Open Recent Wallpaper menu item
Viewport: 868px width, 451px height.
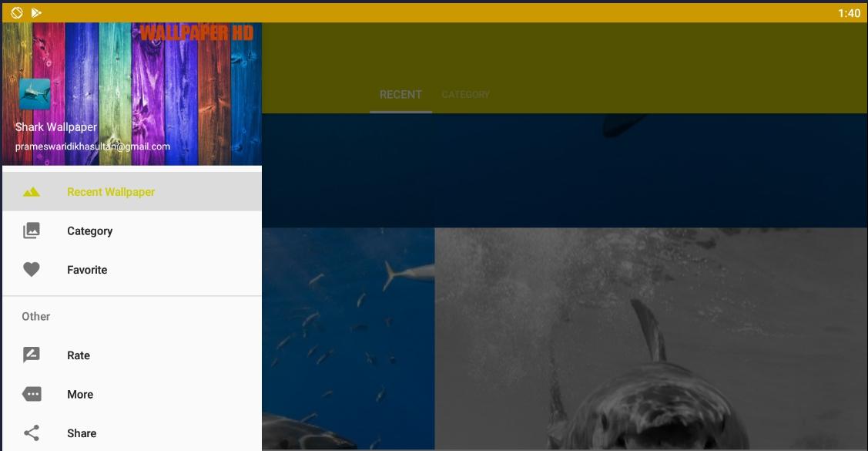[x=132, y=192]
